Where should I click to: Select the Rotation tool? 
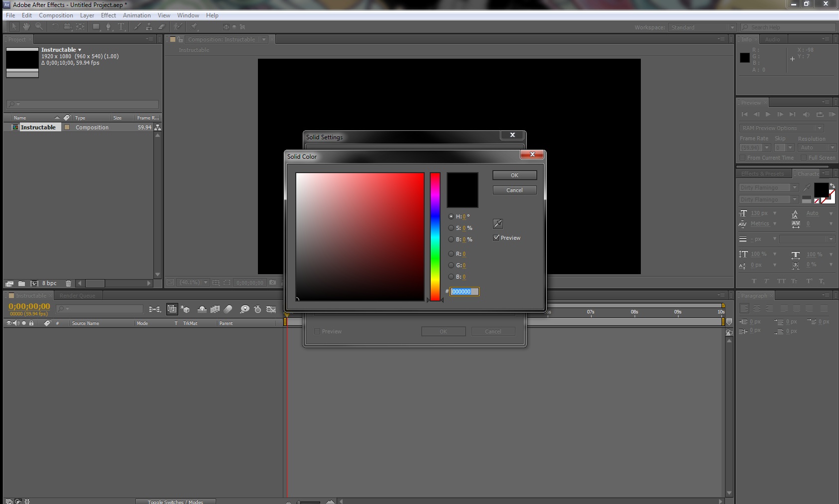(55, 27)
